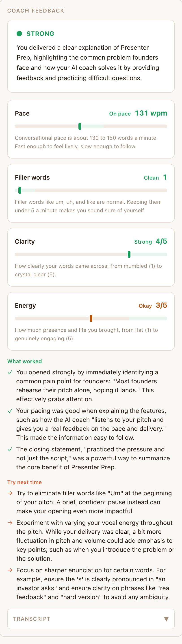Click the arrow beside vocal energy tip
The width and height of the screenshot is (182, 644).
[10, 522]
